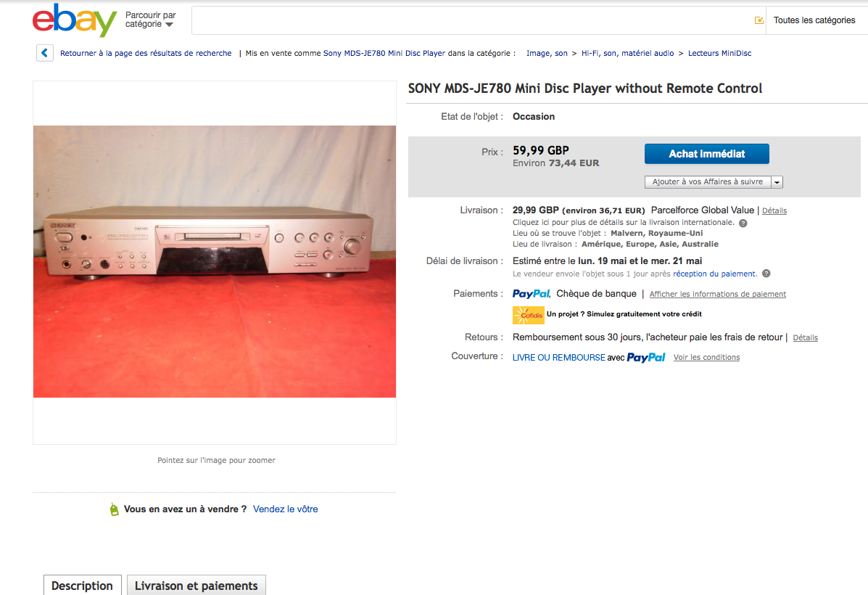
Task: Open the Livraison et paiements tab
Action: 197,586
